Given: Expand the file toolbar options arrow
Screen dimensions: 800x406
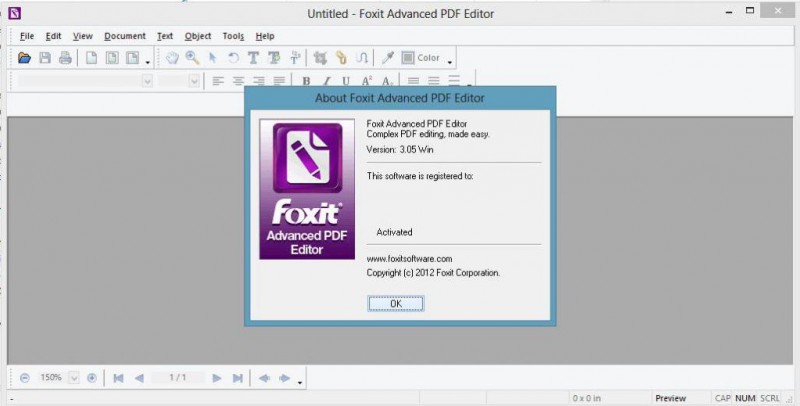Looking at the screenshot, I should (x=148, y=62).
